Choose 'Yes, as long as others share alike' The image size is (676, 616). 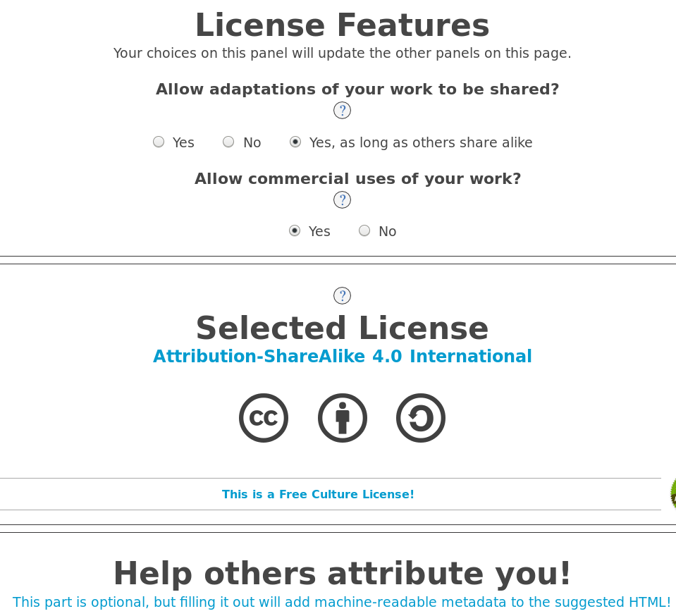tap(295, 142)
